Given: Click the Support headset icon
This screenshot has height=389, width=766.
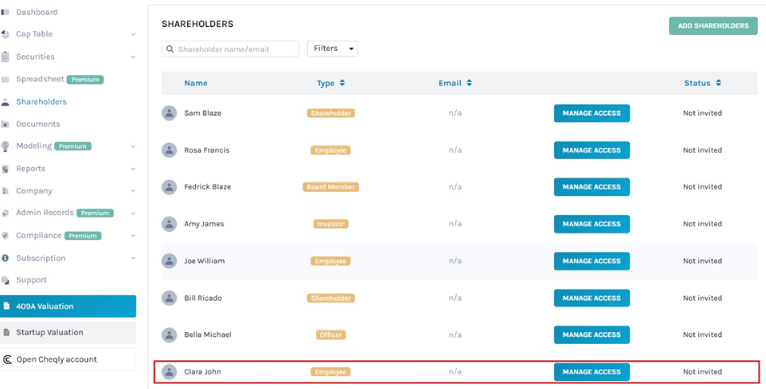Looking at the screenshot, I should tap(5, 280).
